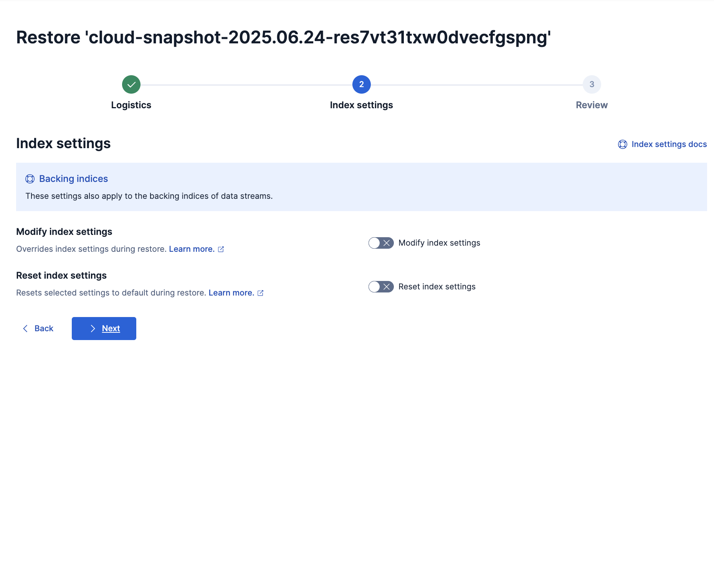Jump to the Review step label

point(592,105)
